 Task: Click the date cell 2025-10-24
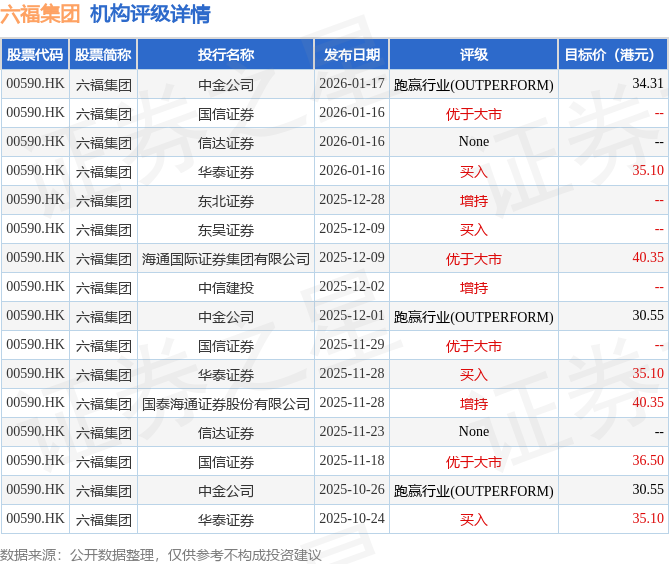point(352,519)
